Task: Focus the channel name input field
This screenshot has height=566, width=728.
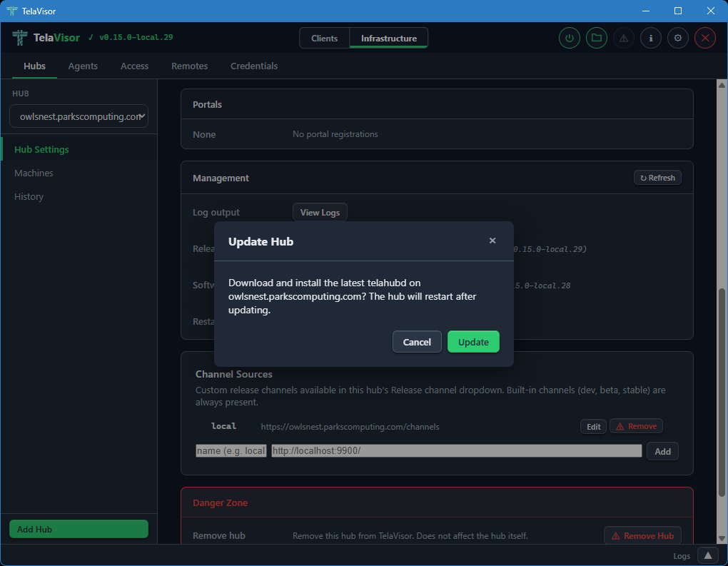Action: tap(231, 450)
